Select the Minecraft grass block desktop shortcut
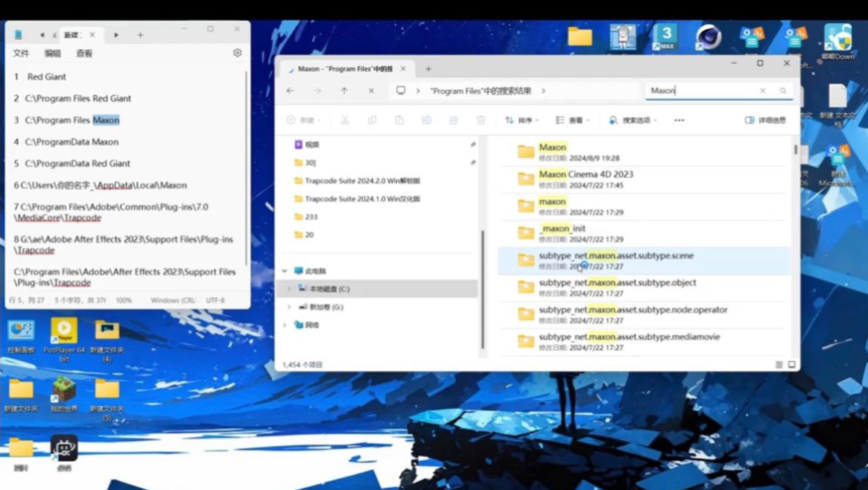Screen dimensions: 868x490 point(64,394)
